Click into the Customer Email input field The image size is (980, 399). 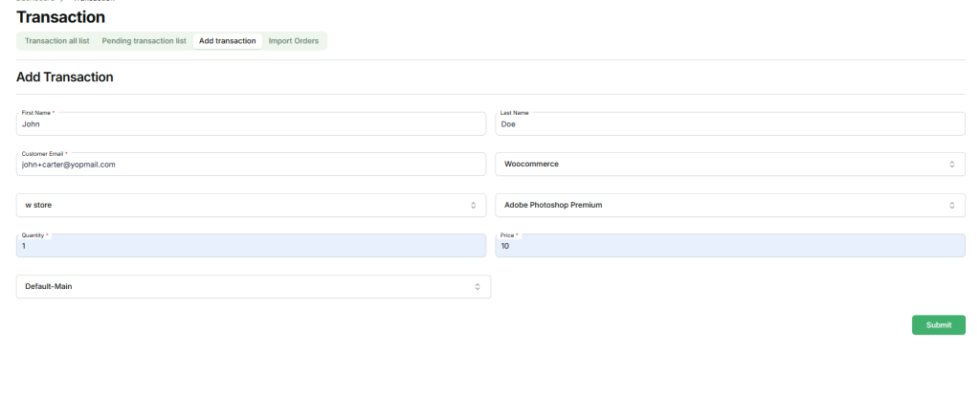[x=251, y=164]
